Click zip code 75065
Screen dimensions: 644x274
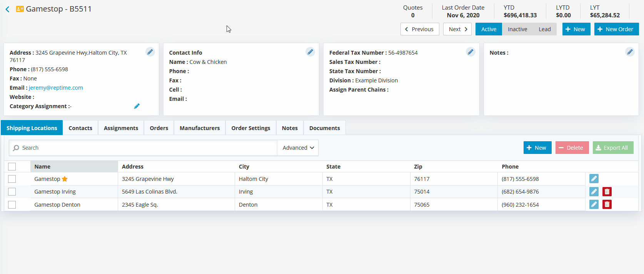(422, 205)
